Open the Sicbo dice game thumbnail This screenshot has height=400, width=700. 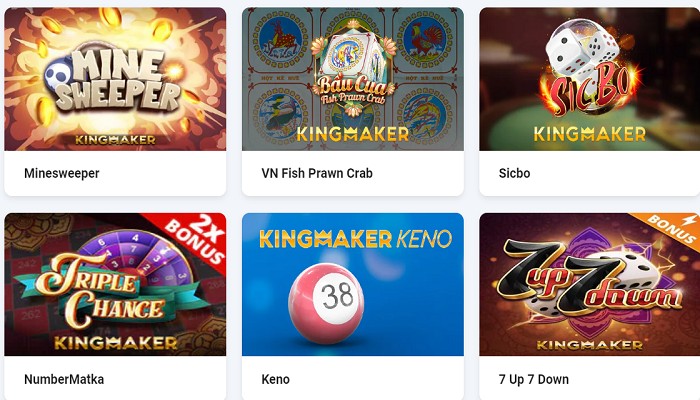[x=590, y=79]
